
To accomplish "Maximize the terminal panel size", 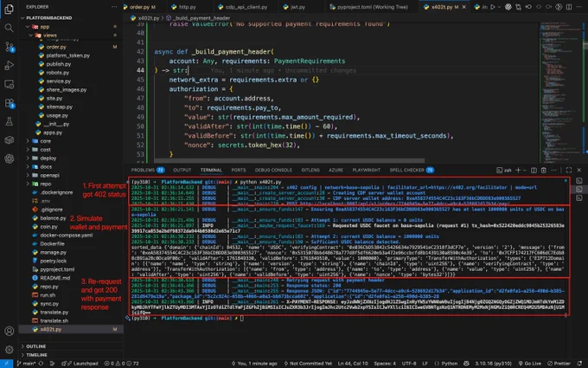I will point(569,170).
